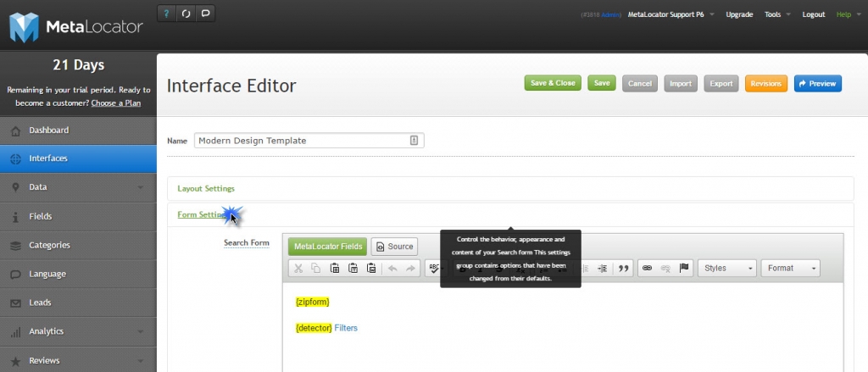Click the icon inside the Name field
This screenshot has height=372, width=868.
click(414, 141)
